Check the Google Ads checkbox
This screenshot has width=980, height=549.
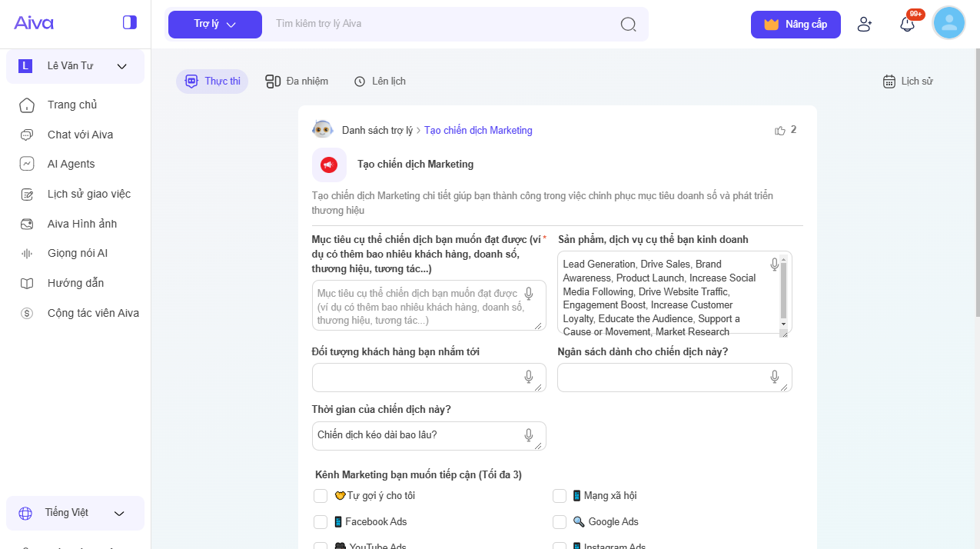(560, 522)
